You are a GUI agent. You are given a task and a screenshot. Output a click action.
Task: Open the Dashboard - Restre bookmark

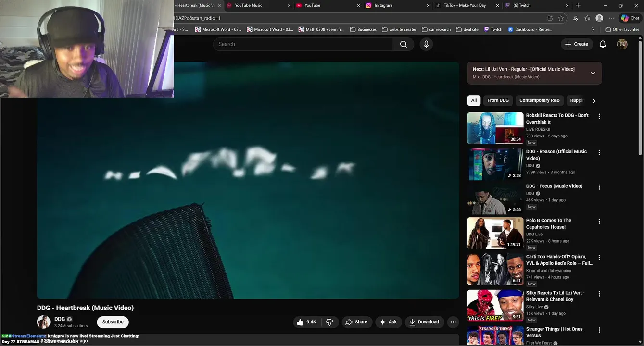click(x=530, y=29)
